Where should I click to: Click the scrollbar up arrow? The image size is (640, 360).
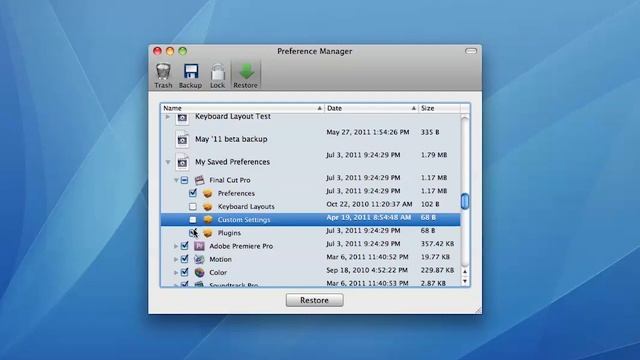(x=464, y=271)
